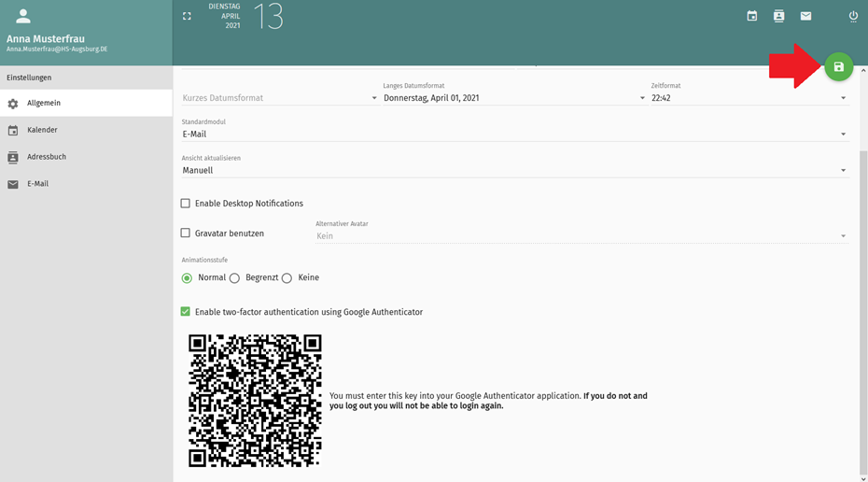Open address book icon in top bar
The image size is (868, 482).
coord(778,16)
